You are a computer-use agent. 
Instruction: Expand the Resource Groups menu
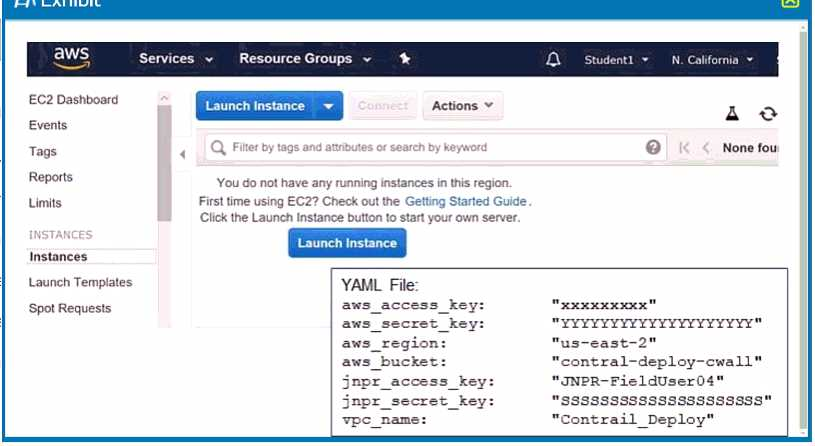pyautogui.click(x=305, y=59)
